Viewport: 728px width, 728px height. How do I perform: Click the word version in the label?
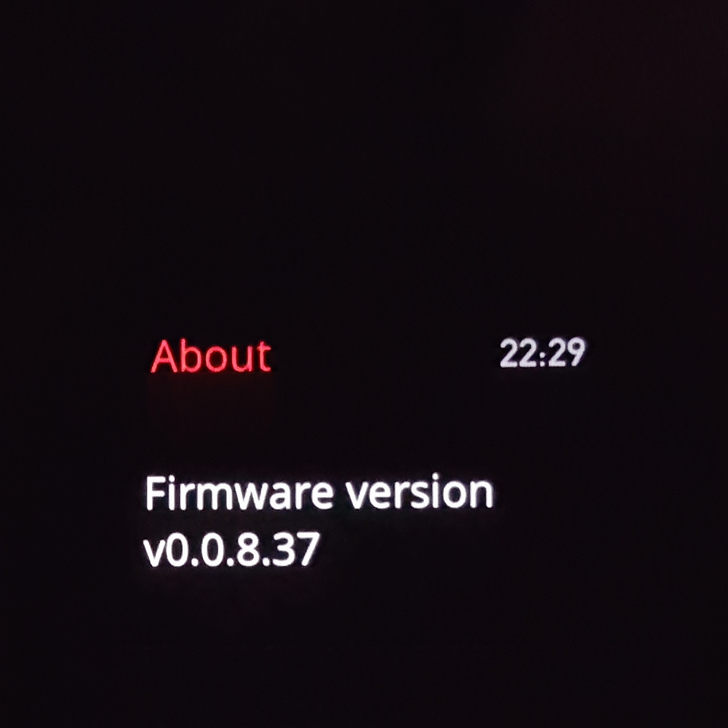420,493
